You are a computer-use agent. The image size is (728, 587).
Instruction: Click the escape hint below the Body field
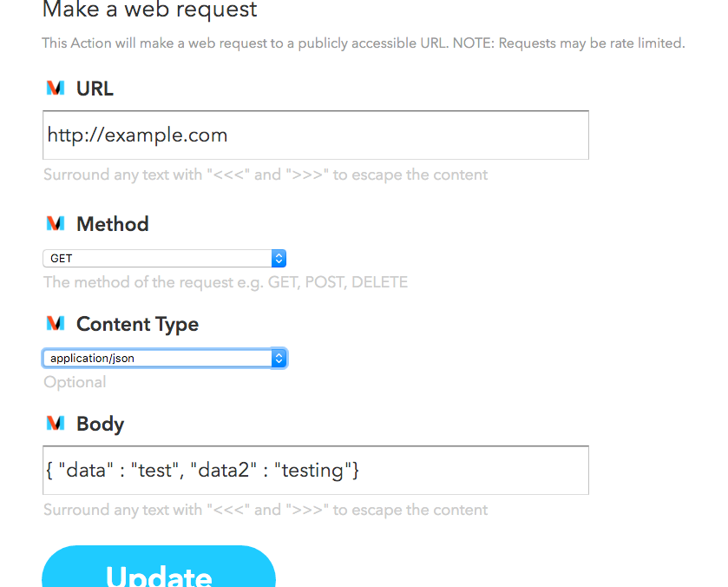click(x=266, y=510)
